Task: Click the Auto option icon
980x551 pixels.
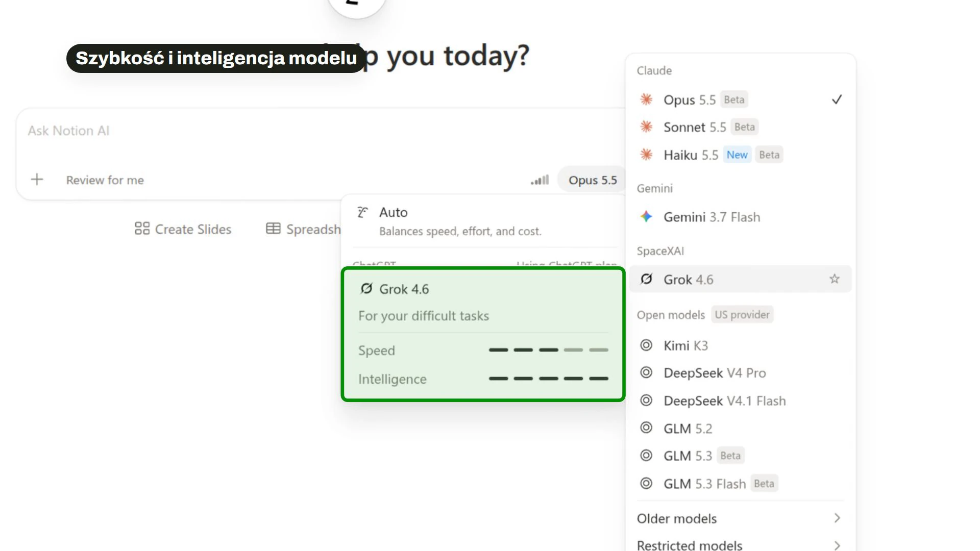Action: [362, 212]
